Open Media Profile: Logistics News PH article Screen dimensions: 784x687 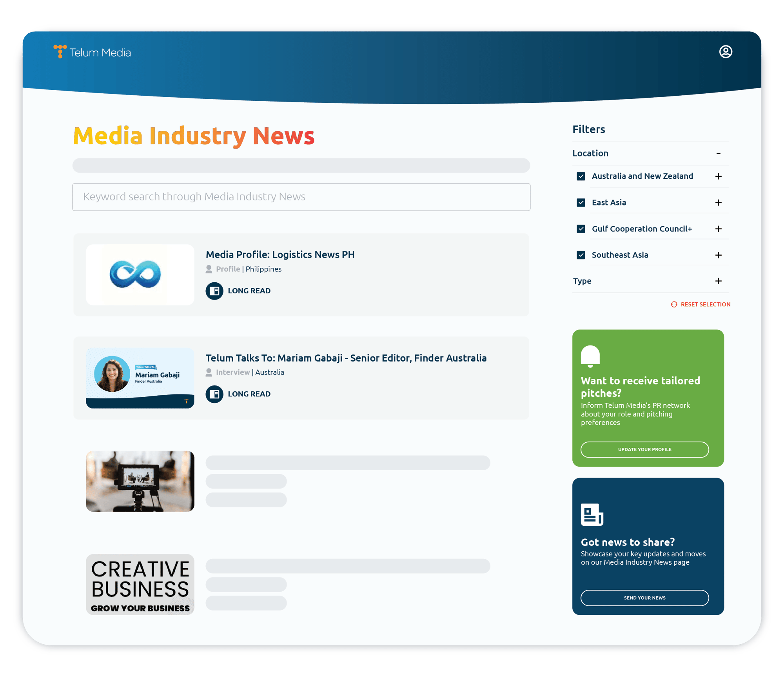click(x=280, y=254)
